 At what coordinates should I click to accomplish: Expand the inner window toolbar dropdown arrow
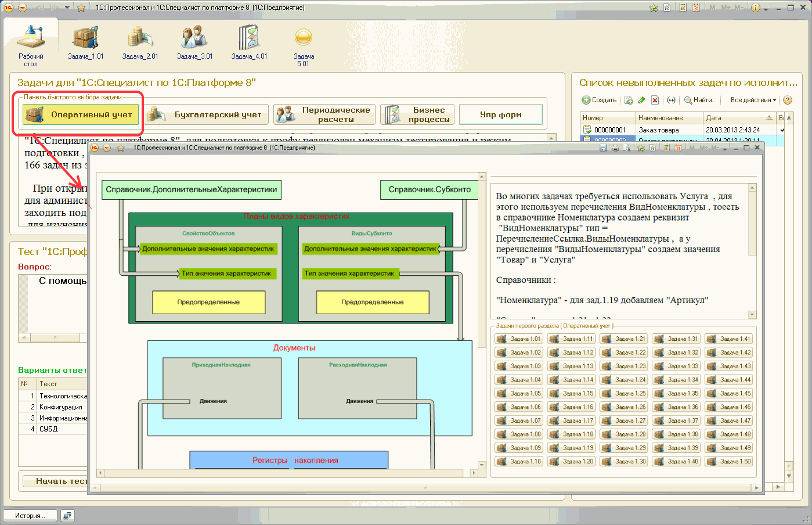[x=726, y=149]
